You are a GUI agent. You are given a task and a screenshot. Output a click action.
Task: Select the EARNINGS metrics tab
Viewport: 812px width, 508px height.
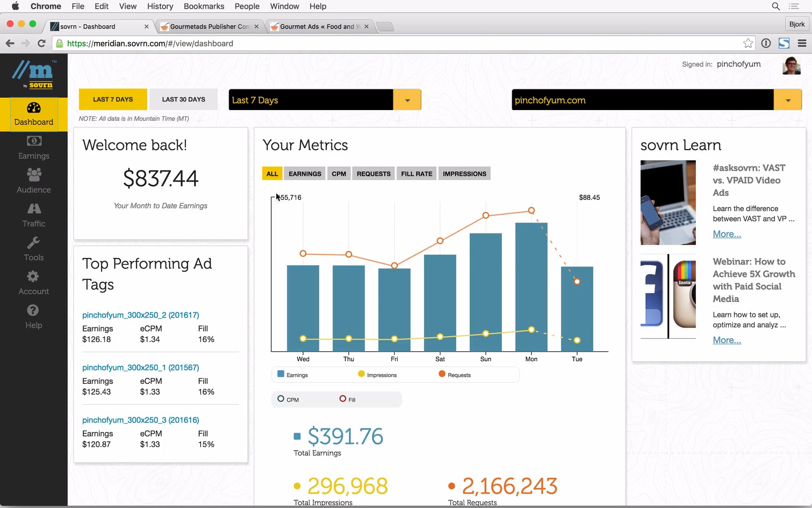tap(305, 174)
